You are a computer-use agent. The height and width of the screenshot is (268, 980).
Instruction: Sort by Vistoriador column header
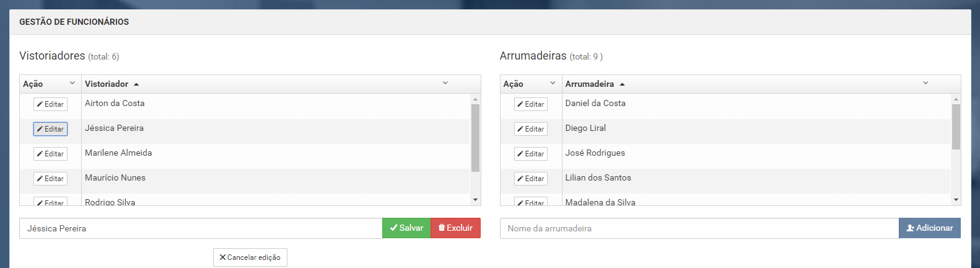(107, 84)
